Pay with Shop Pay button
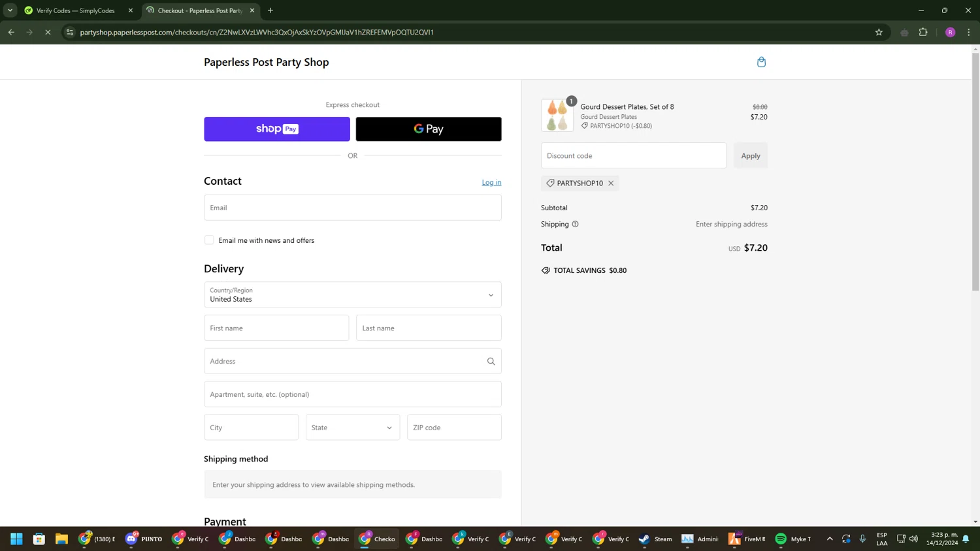 click(x=277, y=129)
